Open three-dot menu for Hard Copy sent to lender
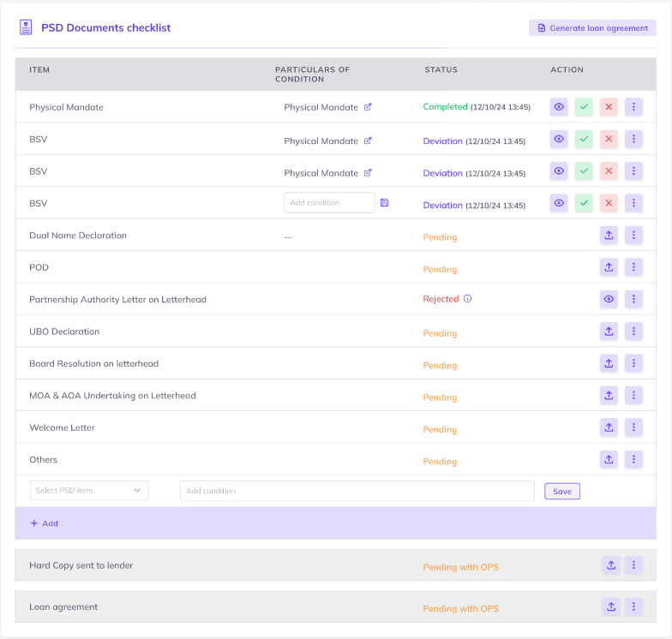The width and height of the screenshot is (672, 639). pos(633,565)
